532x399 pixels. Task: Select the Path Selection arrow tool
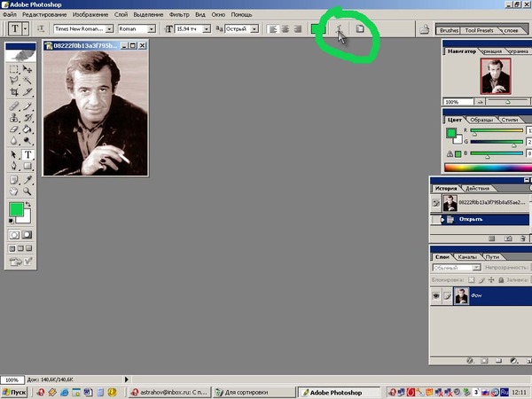coord(13,154)
